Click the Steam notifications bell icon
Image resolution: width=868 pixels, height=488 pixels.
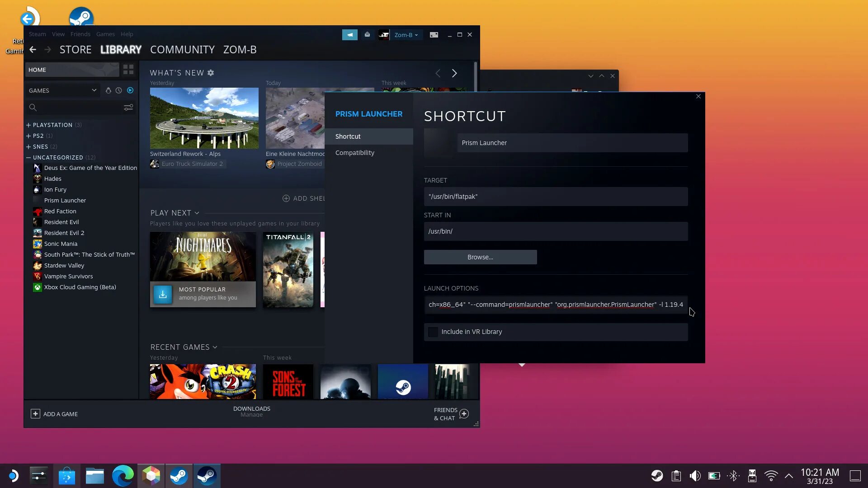pyautogui.click(x=367, y=34)
